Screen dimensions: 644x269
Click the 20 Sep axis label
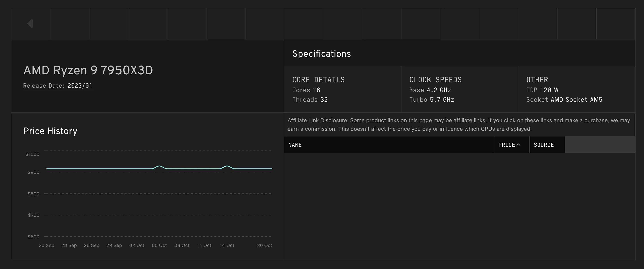46,245
